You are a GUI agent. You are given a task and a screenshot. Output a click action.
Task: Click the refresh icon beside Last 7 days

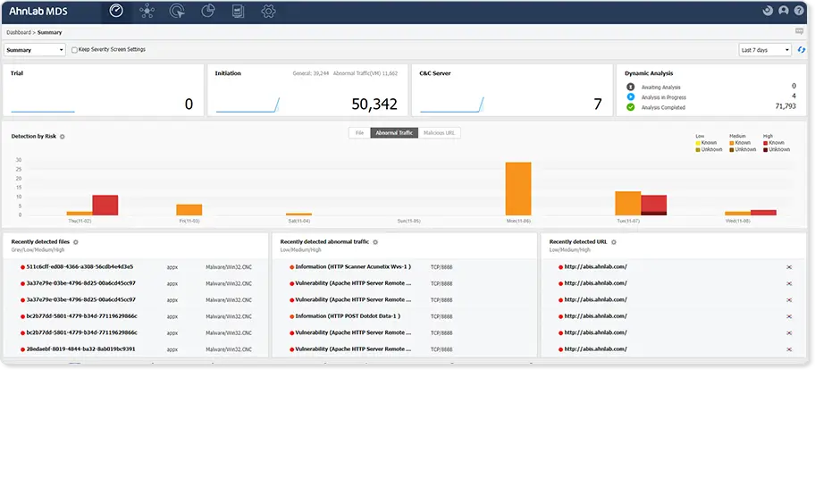pyautogui.click(x=802, y=50)
